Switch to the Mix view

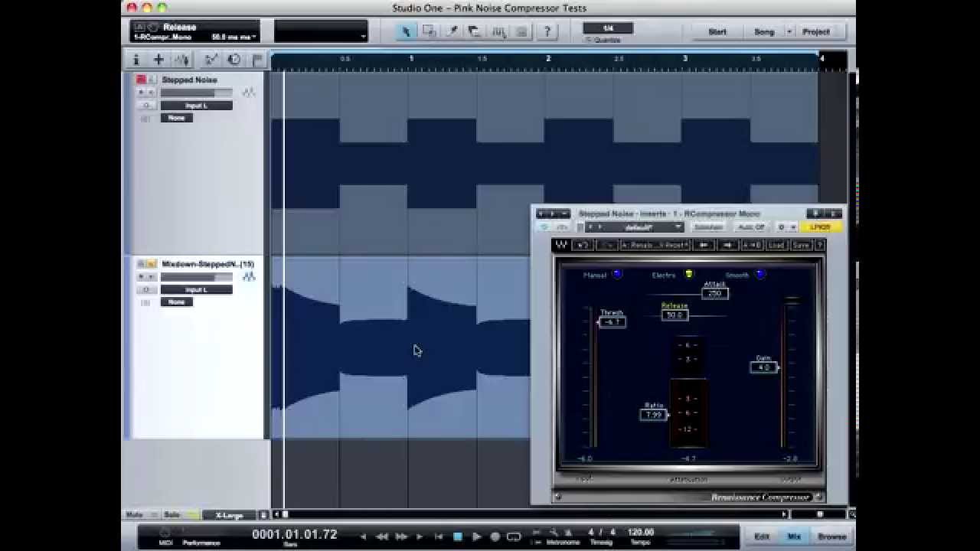794,536
